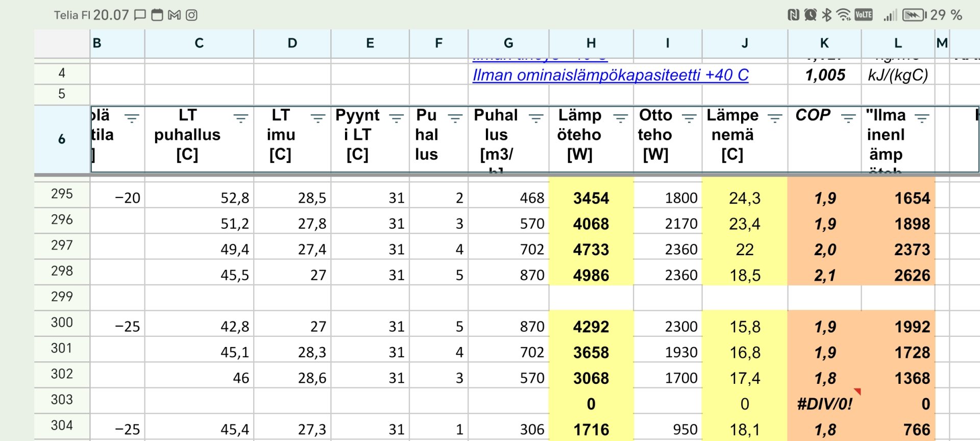Tap the calendar notification icon
Screen dimensions: 980x441
pyautogui.click(x=157, y=15)
